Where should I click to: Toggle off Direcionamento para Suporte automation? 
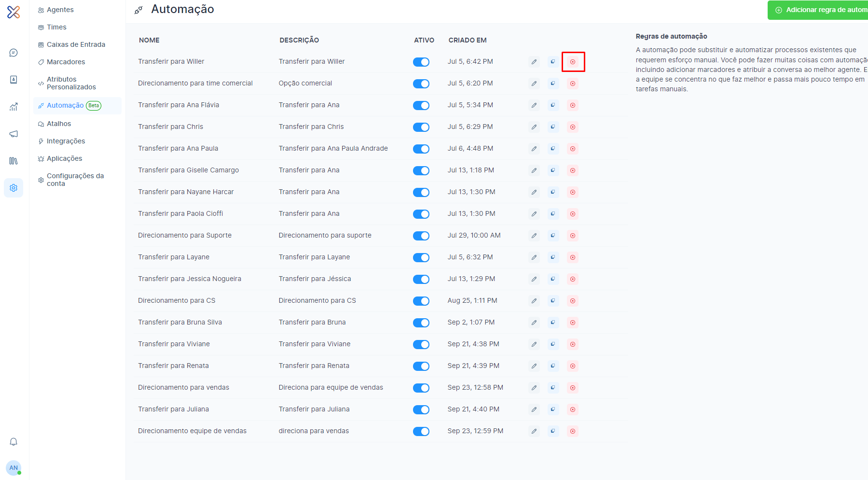pos(421,236)
